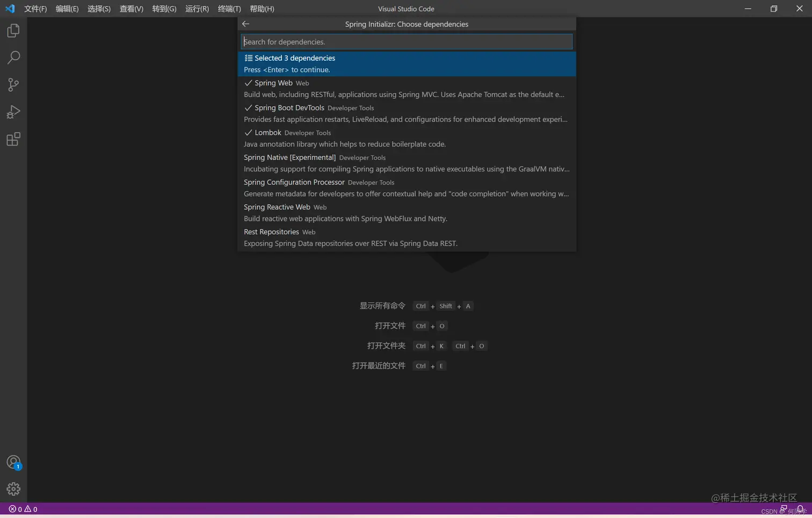812x518 pixels.
Task: Confirm the Selected 3 dependencies entry
Action: pyautogui.click(x=407, y=64)
